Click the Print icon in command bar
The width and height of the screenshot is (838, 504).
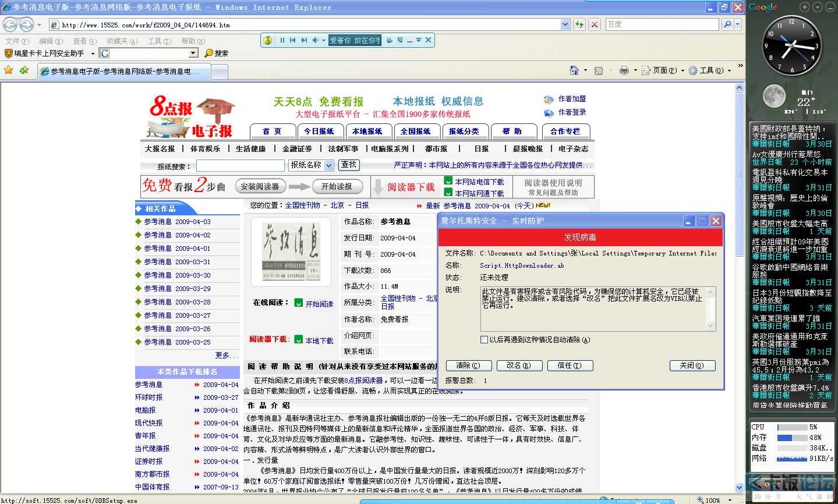[x=624, y=70]
